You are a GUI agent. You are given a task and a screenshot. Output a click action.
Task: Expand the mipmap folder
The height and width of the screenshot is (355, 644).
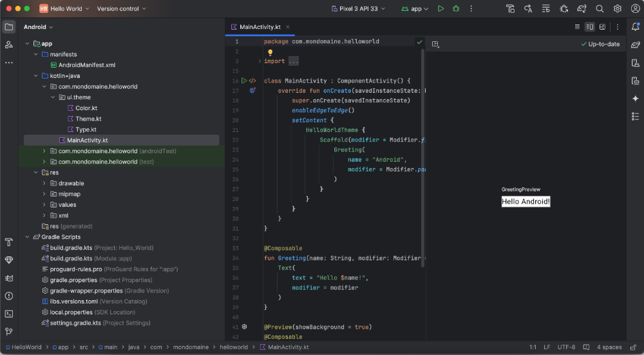pyautogui.click(x=44, y=194)
